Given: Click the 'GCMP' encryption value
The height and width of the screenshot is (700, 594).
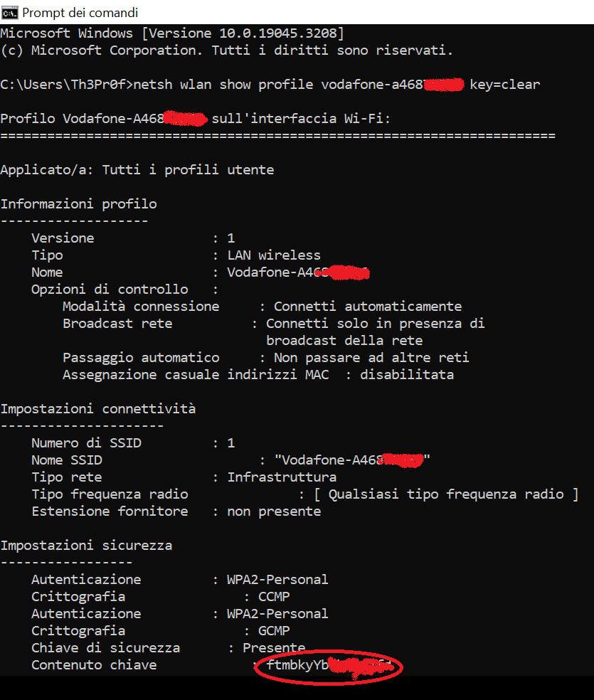Looking at the screenshot, I should click(x=274, y=631).
